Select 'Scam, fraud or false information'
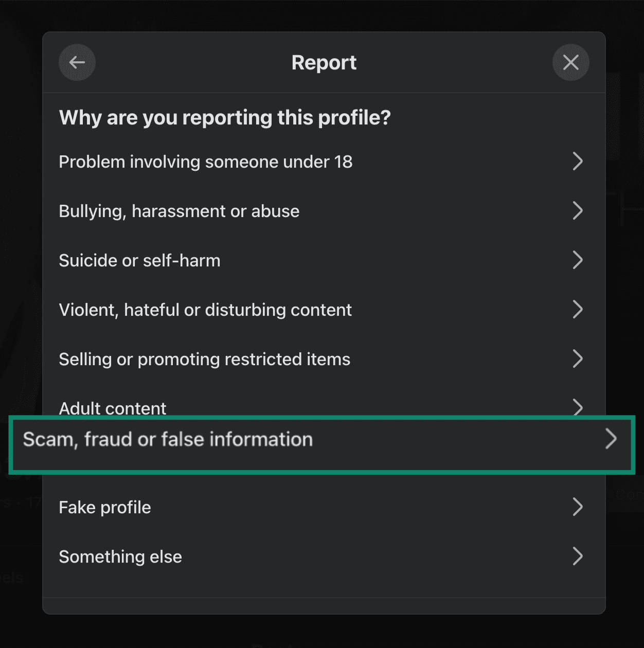The image size is (644, 648). pos(168,439)
